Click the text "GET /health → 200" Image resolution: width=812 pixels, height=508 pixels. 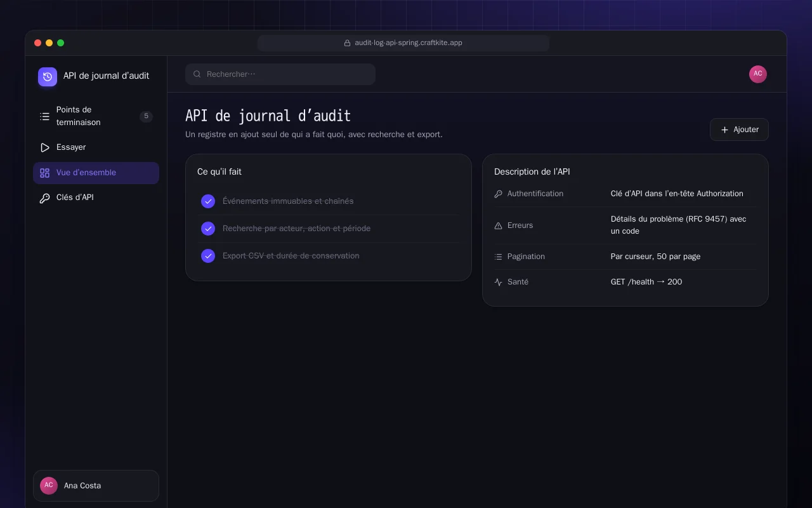646,282
